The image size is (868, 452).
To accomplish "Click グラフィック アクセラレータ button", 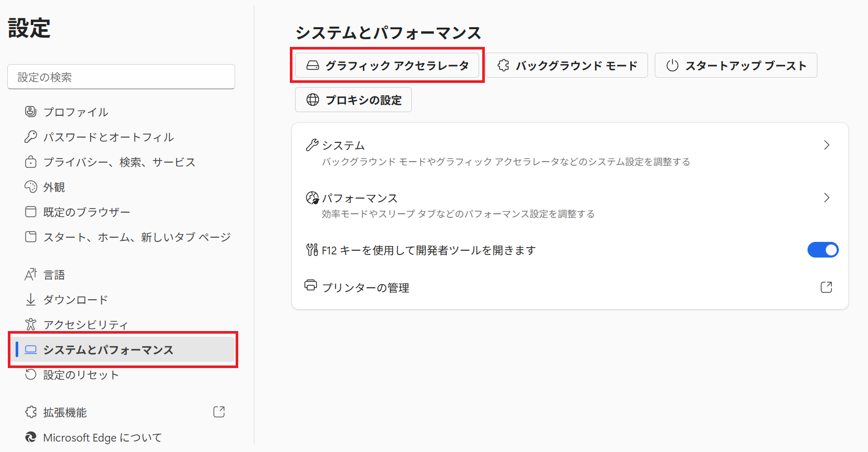I will 387,66.
